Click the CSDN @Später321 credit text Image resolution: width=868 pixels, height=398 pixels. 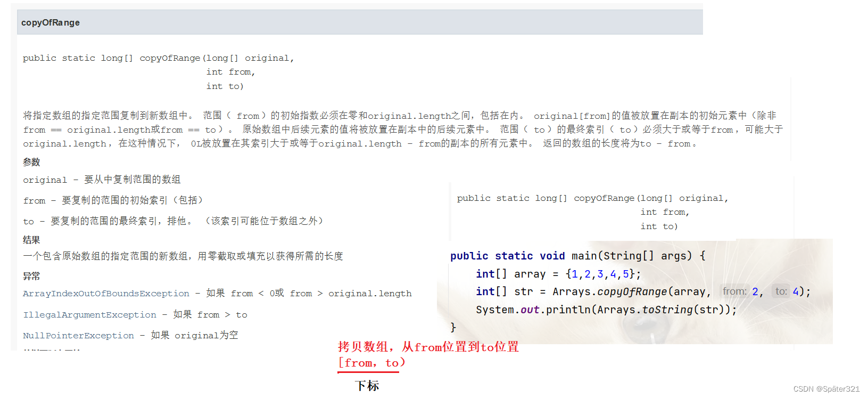click(x=826, y=389)
